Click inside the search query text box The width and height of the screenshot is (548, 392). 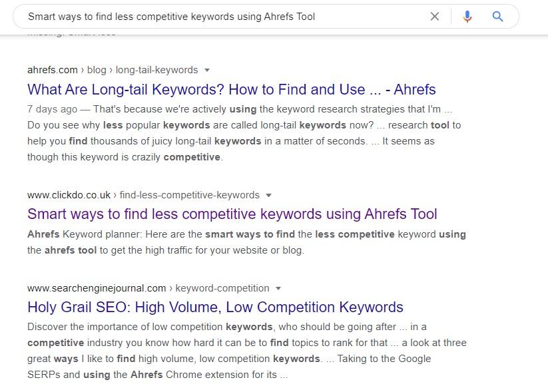pyautogui.click(x=200, y=17)
